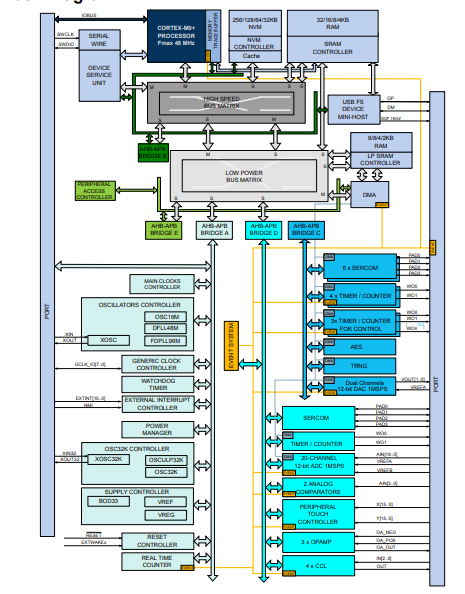Click the Device Service Unit block
The height and width of the screenshot is (594, 465).
[99, 75]
